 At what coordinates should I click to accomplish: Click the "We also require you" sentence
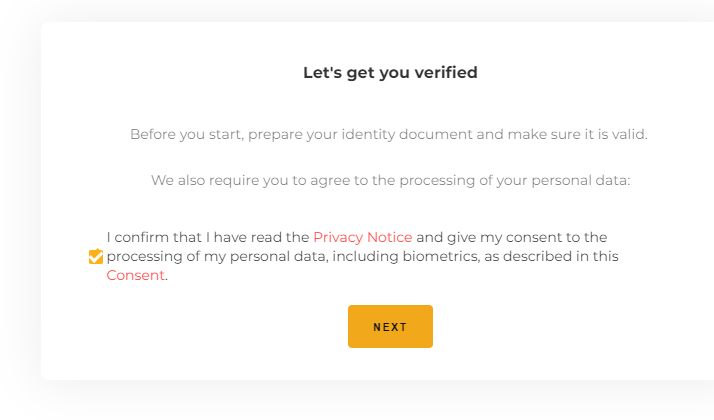(390, 180)
